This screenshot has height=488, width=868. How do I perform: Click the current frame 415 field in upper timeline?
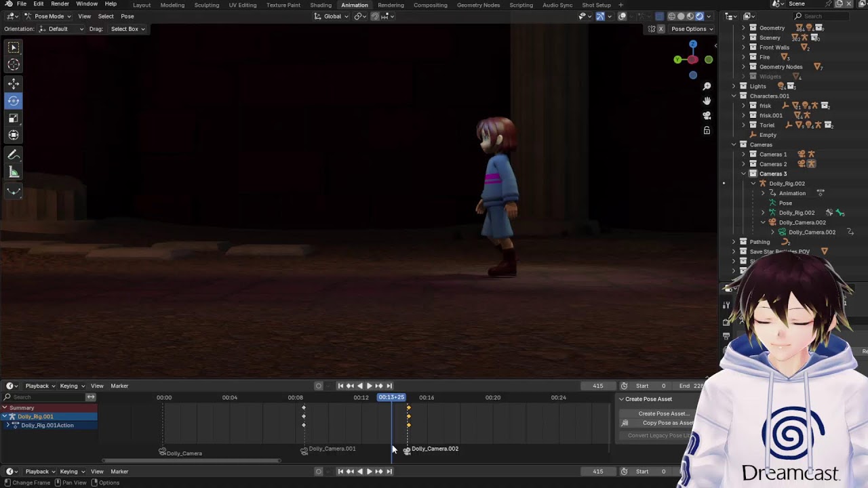point(597,386)
